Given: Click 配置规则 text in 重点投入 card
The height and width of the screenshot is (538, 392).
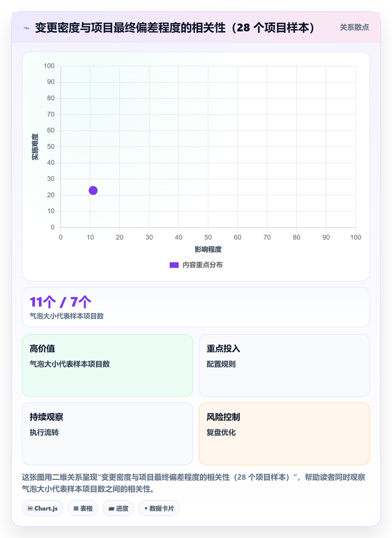Looking at the screenshot, I should pyautogui.click(x=221, y=364).
